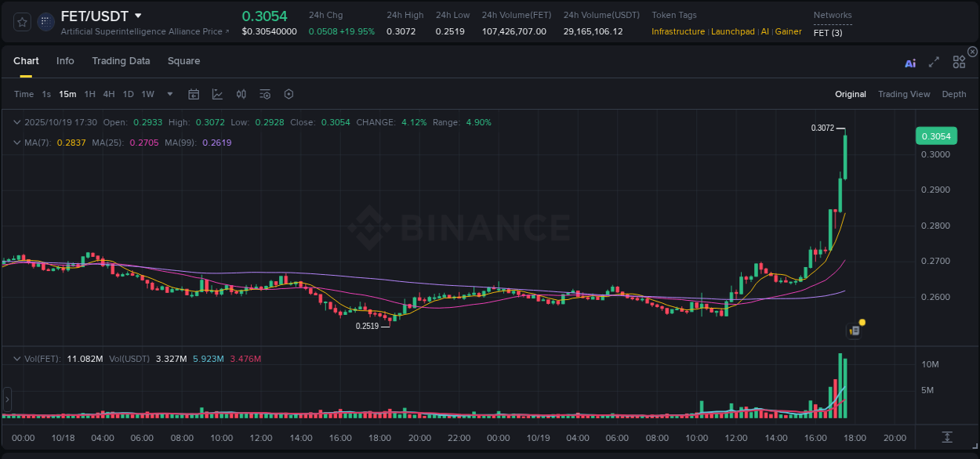Open the indicators comparison icon
This screenshot has width=980, height=459.
pyautogui.click(x=241, y=94)
